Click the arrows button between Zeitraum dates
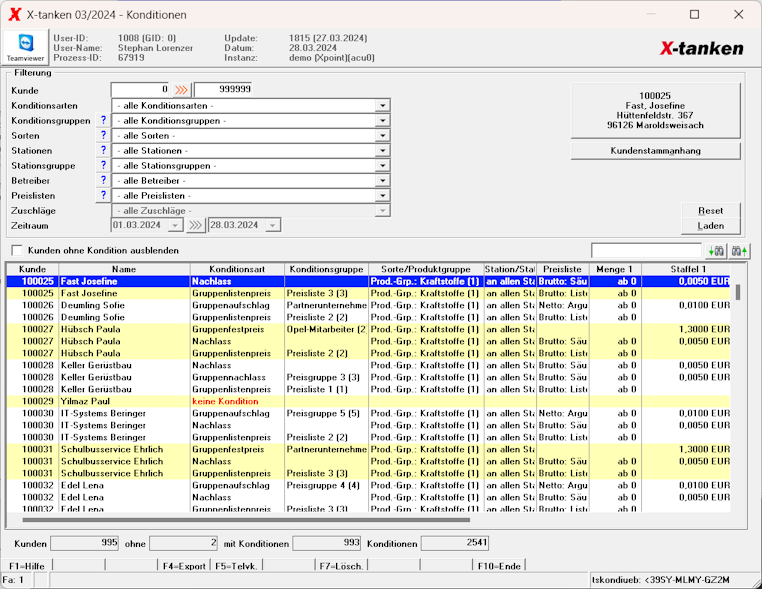This screenshot has width=762, height=589. click(x=195, y=225)
